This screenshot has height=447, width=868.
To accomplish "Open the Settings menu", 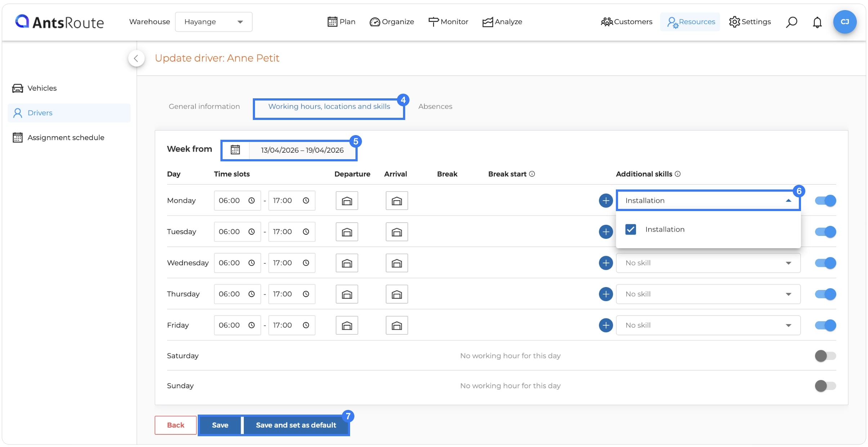I will (750, 22).
